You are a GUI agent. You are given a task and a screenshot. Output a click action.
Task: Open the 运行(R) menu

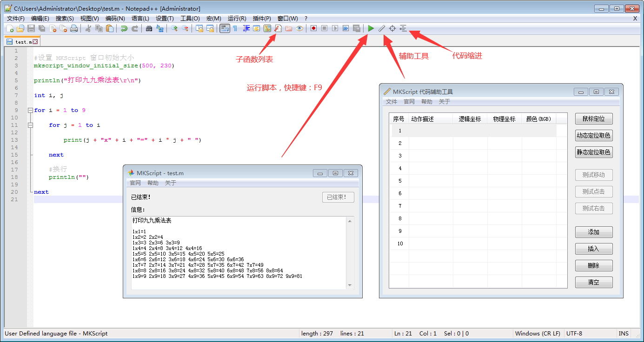coord(237,19)
